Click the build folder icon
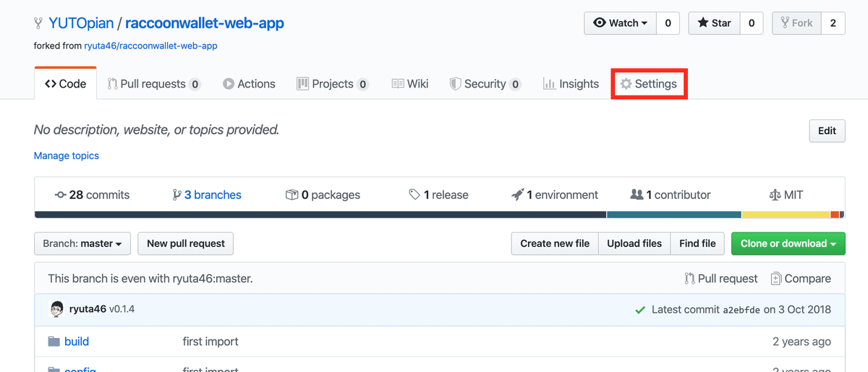This screenshot has height=372, width=868. click(54, 341)
